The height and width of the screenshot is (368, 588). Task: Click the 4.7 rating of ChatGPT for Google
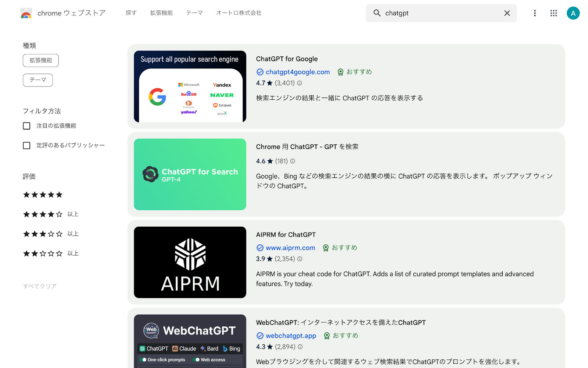point(264,83)
